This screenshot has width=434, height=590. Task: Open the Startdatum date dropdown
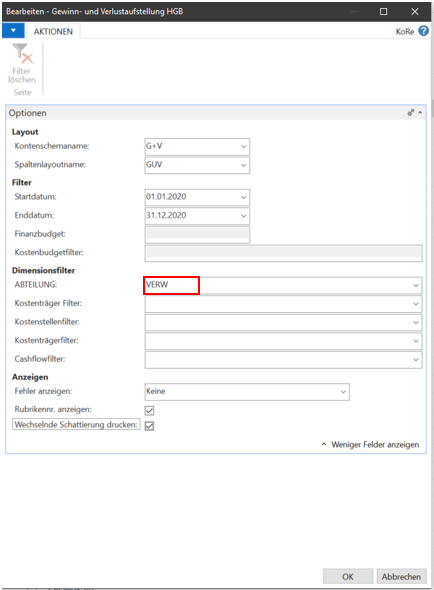point(244,197)
